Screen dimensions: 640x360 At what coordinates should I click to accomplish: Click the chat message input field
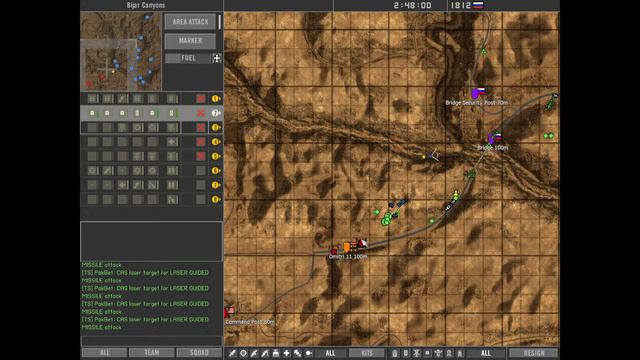tap(151, 341)
